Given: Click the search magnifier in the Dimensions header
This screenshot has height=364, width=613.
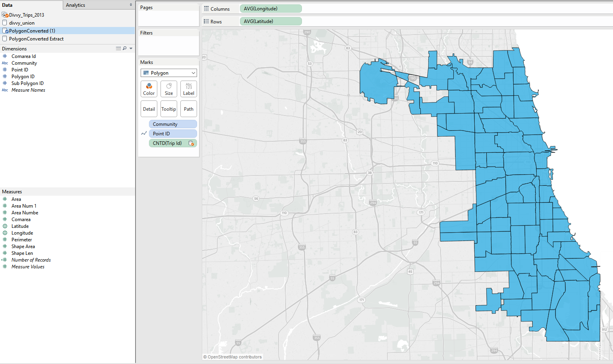Looking at the screenshot, I should [x=125, y=48].
